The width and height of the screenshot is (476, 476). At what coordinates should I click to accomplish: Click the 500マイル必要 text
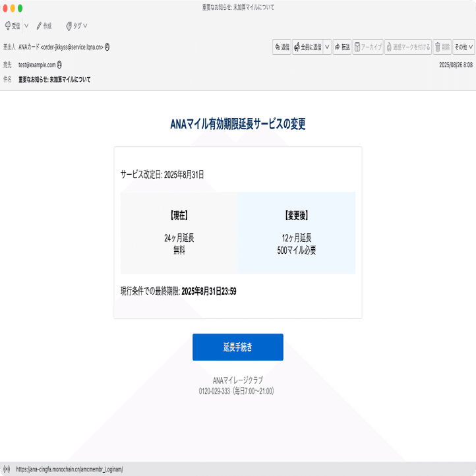pyautogui.click(x=297, y=250)
